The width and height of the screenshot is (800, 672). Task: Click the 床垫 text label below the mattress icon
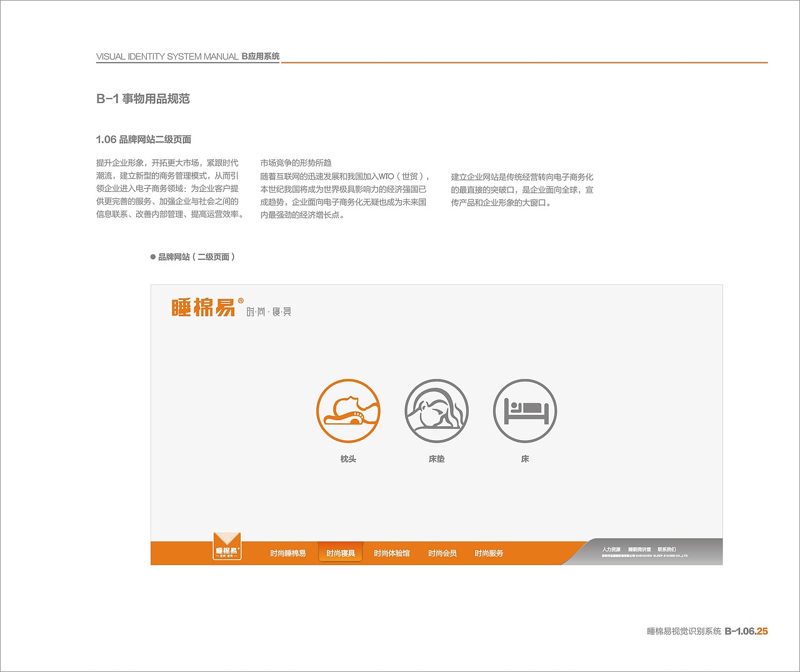pos(437,458)
